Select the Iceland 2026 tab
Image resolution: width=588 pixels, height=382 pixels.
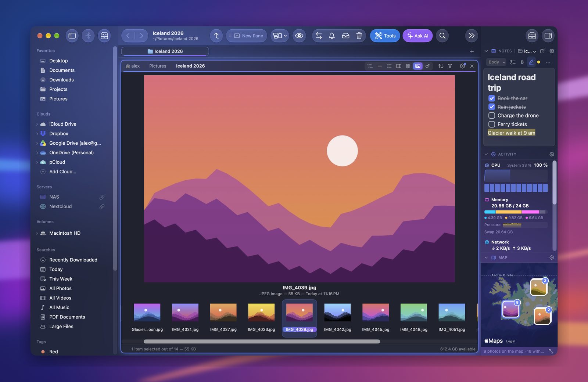165,51
